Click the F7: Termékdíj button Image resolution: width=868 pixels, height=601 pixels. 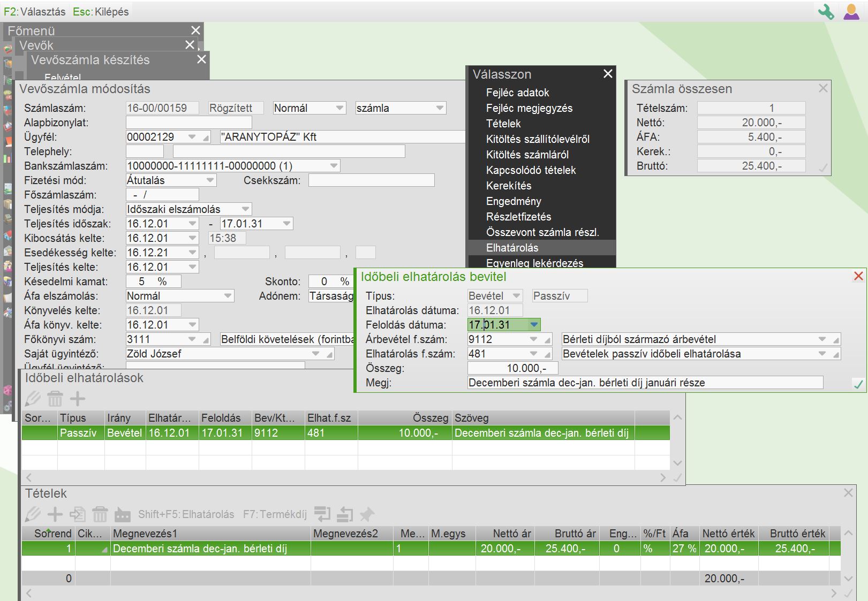[275, 514]
